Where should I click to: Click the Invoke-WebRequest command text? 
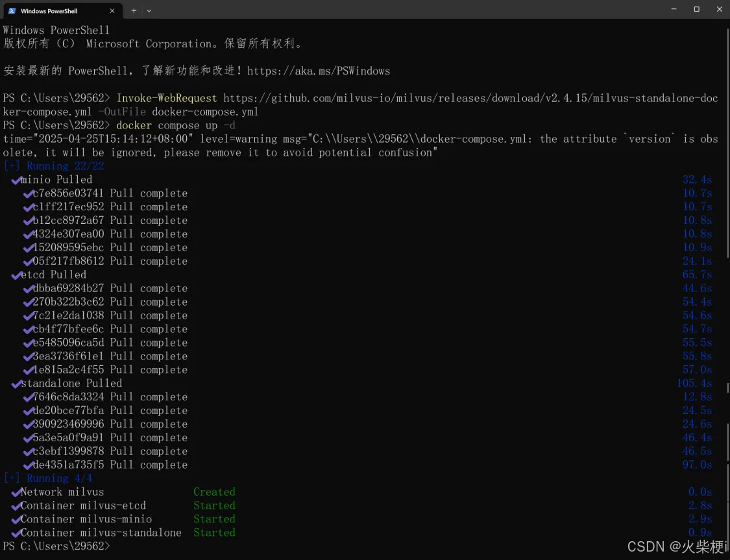166,98
